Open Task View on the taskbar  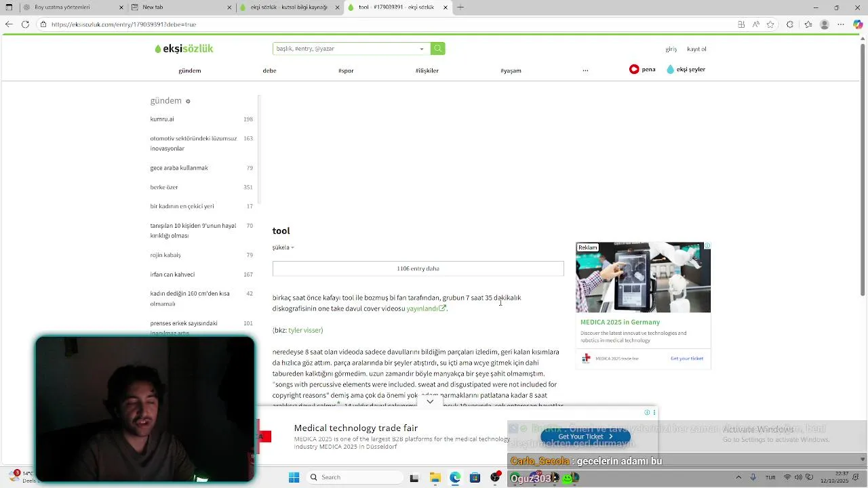pos(414,478)
